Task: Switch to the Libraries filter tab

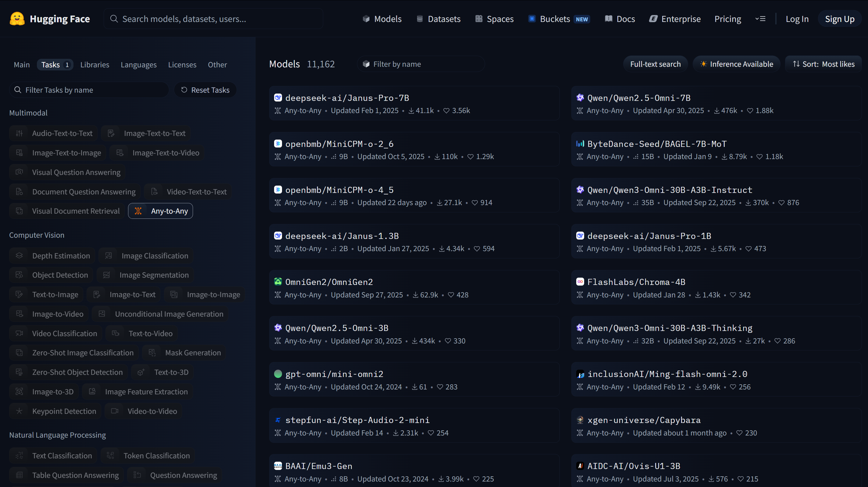Action: point(95,65)
